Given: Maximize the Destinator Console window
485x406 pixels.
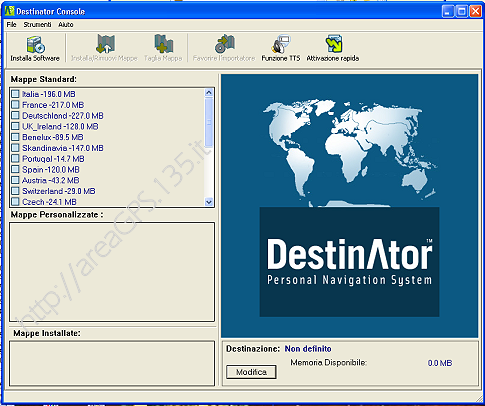Looking at the screenshot, I should (x=462, y=12).
